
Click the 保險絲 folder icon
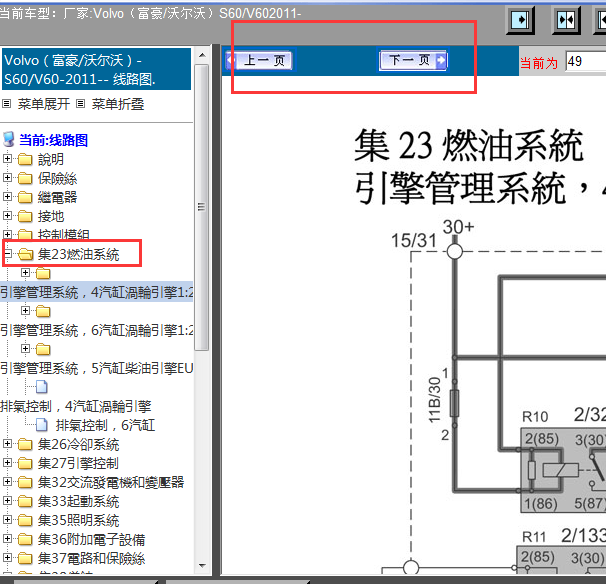[25, 178]
